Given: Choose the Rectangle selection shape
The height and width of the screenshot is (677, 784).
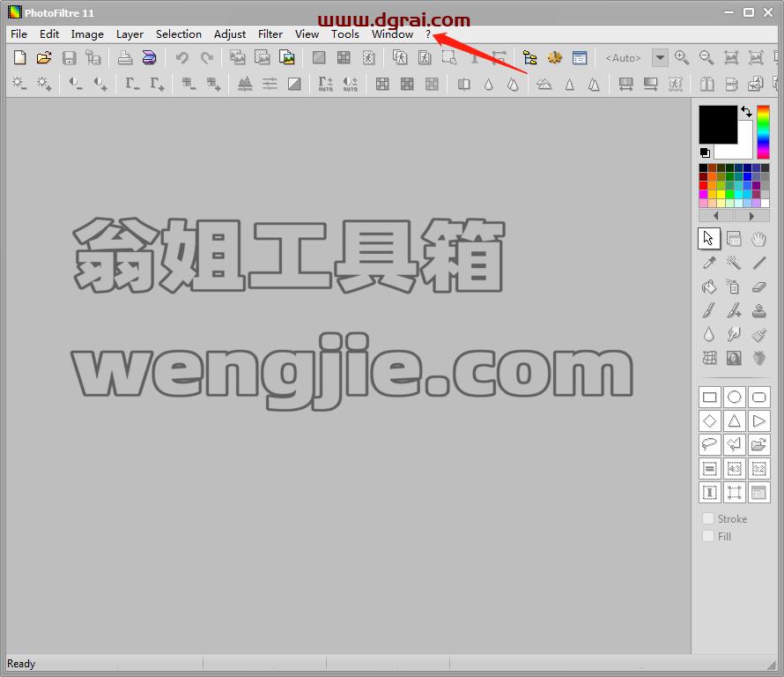Looking at the screenshot, I should pos(709,398).
